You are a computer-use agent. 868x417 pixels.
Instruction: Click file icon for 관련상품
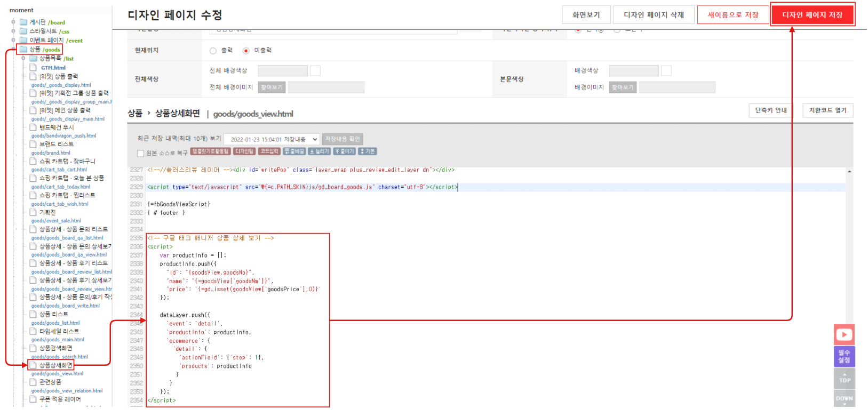click(x=33, y=382)
